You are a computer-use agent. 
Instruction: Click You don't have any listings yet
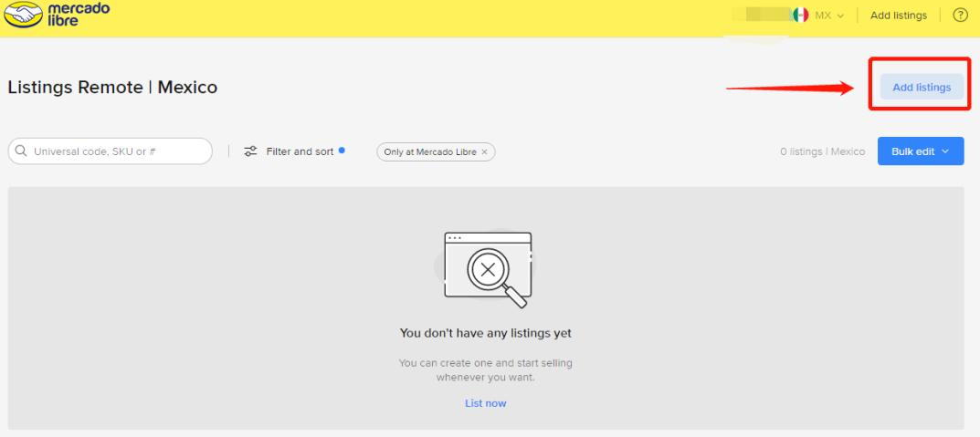pyautogui.click(x=486, y=333)
